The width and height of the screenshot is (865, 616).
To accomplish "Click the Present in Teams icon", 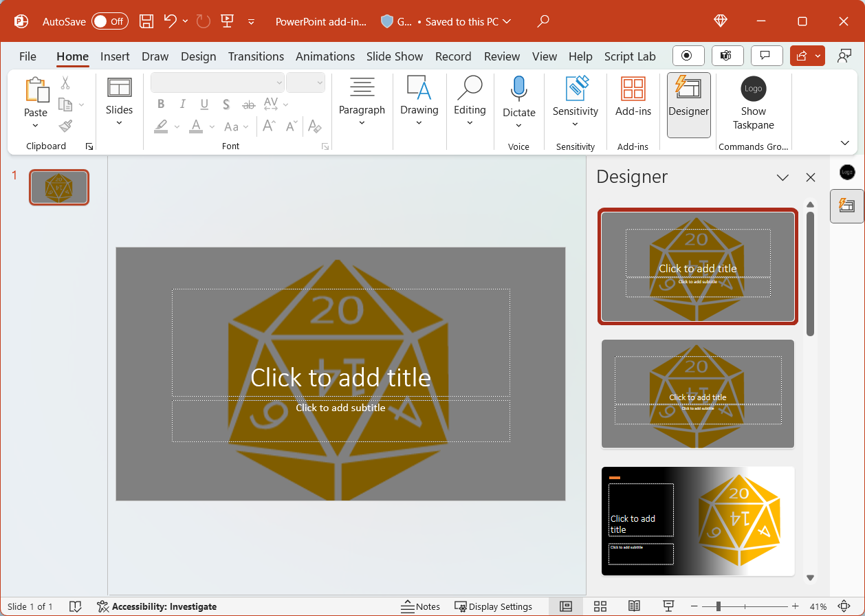I will [x=726, y=56].
